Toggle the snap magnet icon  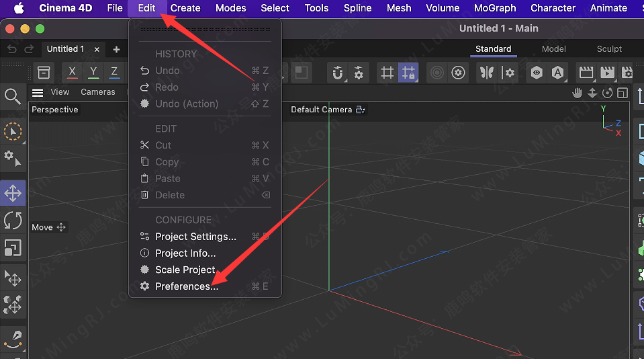click(x=337, y=73)
